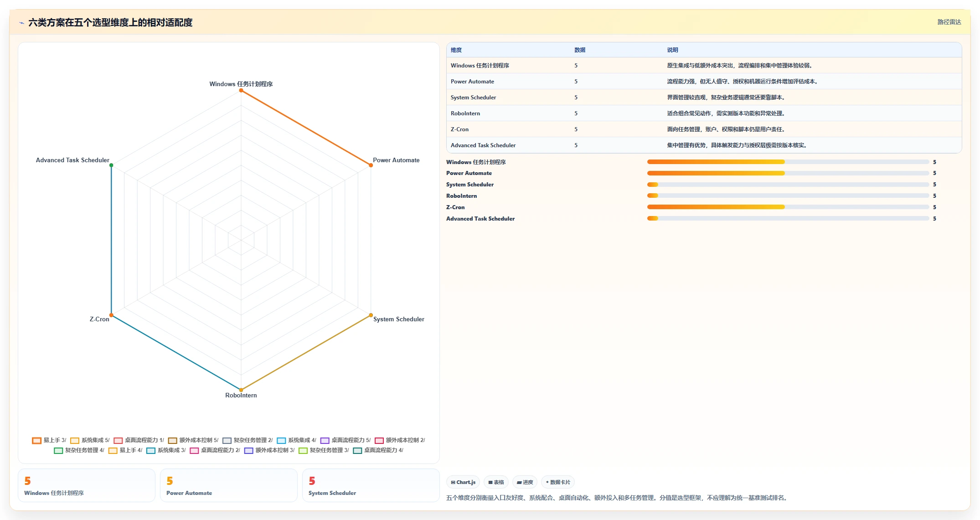This screenshot has width=980, height=520.
Task: Toggle the 额外成本控制 5/ legend entry
Action: [193, 440]
